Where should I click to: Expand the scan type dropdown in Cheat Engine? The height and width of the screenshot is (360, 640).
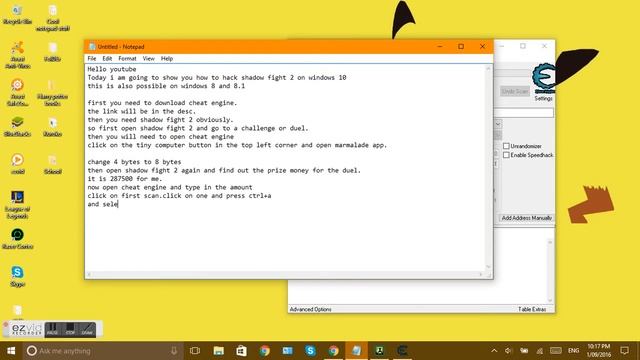point(498,124)
